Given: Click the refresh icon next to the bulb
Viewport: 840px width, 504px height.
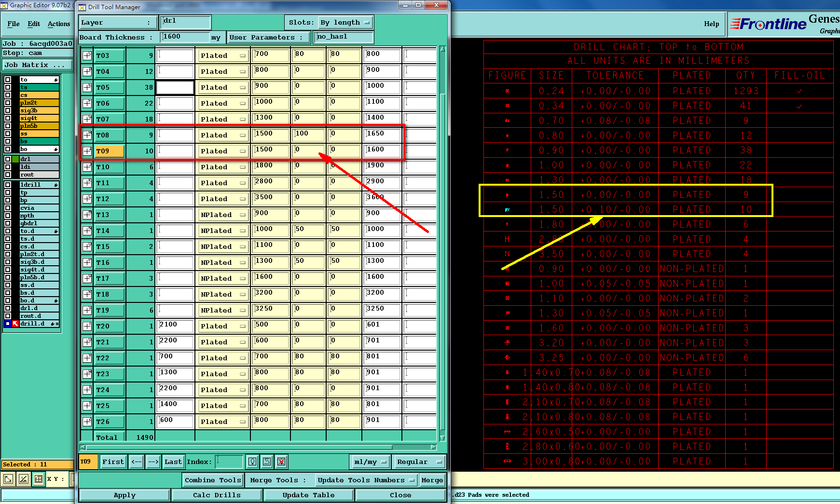Looking at the screenshot, I should [x=267, y=462].
